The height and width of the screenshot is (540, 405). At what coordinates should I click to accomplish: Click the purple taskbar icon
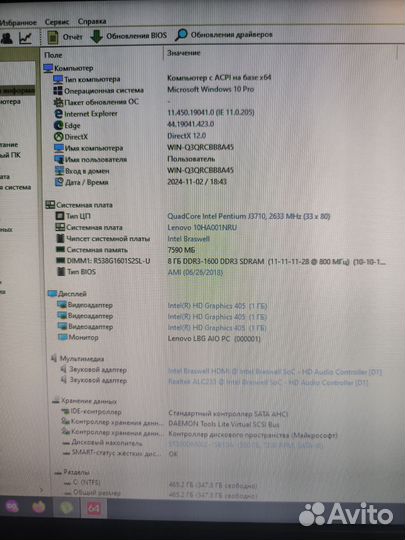click(12, 506)
